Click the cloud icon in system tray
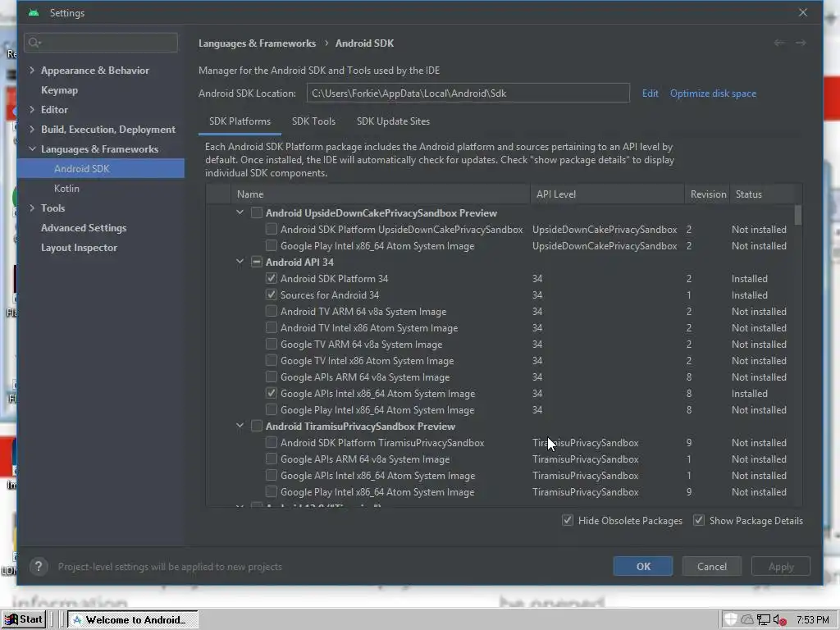 coord(746,620)
